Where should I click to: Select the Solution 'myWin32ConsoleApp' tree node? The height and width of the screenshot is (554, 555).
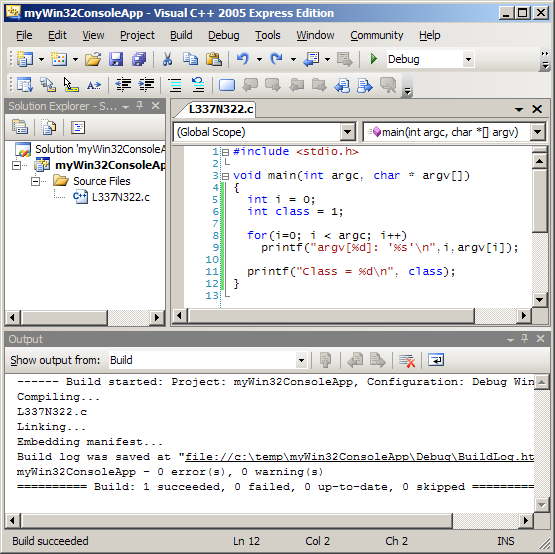coord(100,149)
